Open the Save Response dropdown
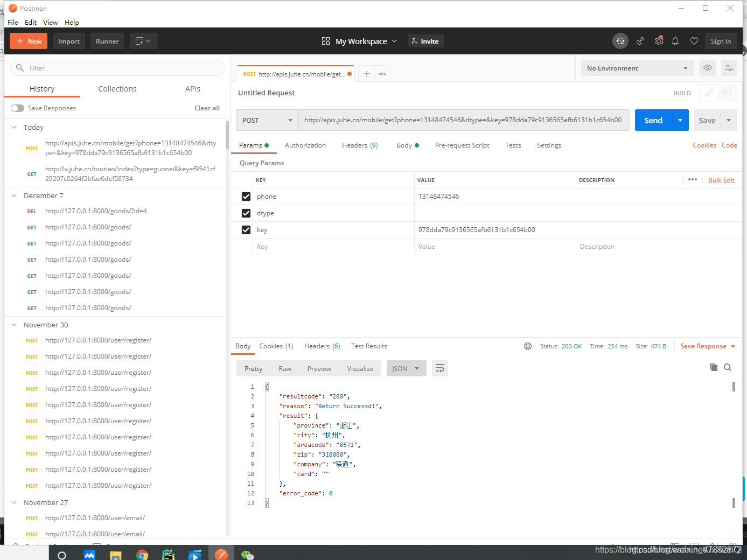 708,346
